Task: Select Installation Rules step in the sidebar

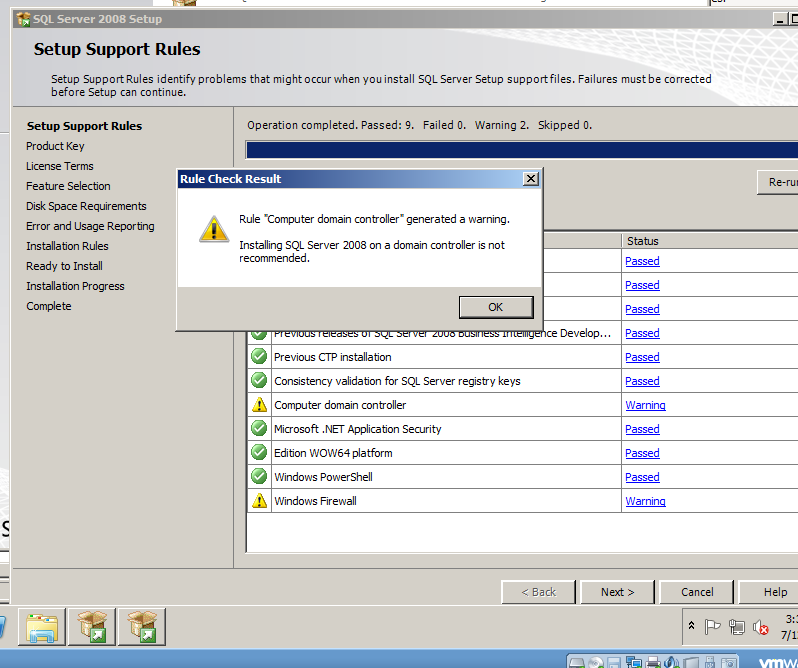Action: click(x=67, y=246)
